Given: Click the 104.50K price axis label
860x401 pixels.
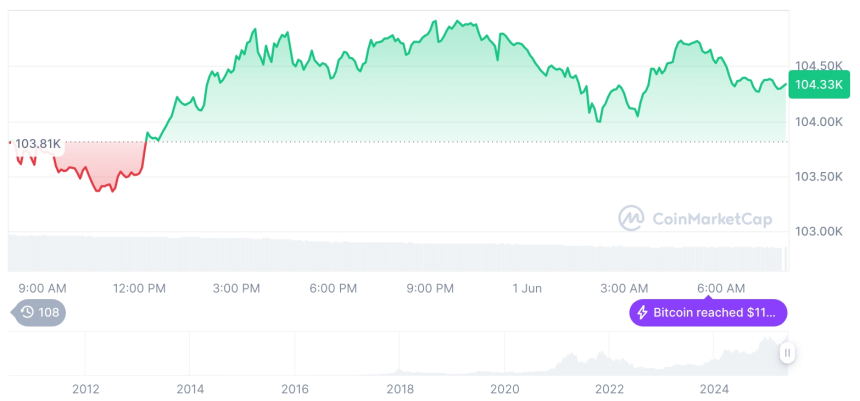Looking at the screenshot, I should (x=819, y=68).
